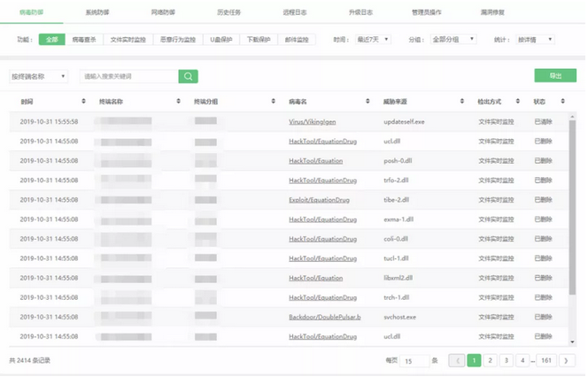The width and height of the screenshot is (588, 384).
Task: Click the green 导出 export button
Action: pyautogui.click(x=555, y=76)
